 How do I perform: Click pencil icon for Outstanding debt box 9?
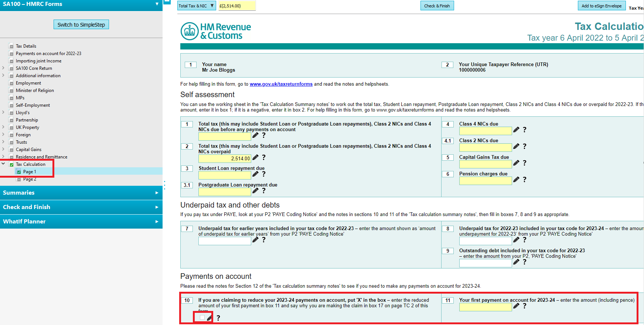pos(516,262)
